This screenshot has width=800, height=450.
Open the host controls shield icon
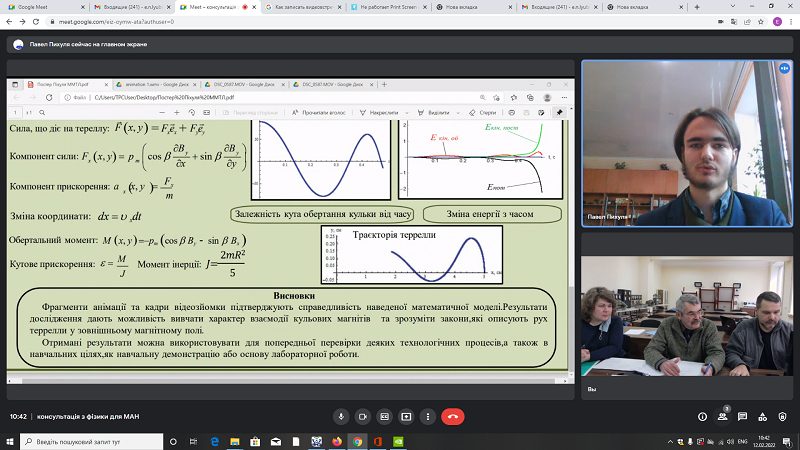pos(783,417)
